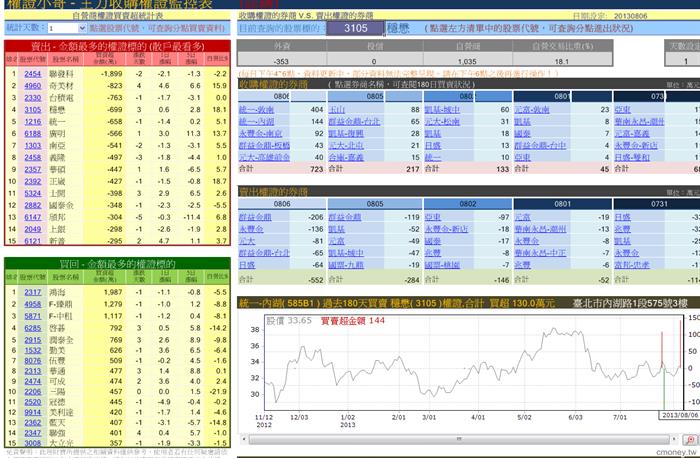The height and width of the screenshot is (458, 700).
Task: Click broker link 元富-敦南
Action: [x=532, y=109]
